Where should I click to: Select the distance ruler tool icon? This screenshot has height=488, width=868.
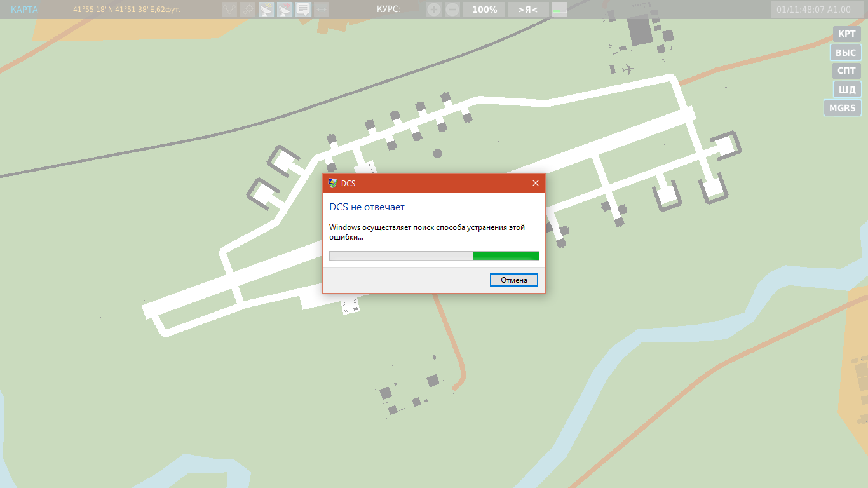(322, 10)
